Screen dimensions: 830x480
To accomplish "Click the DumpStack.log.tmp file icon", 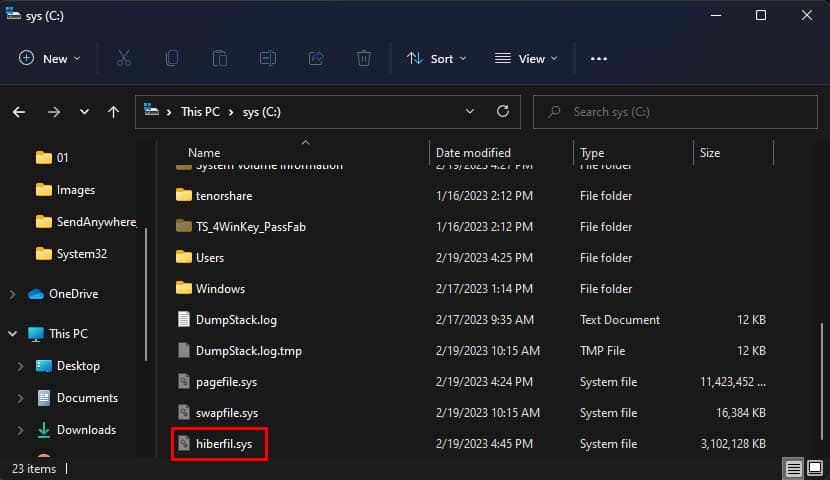I will pos(184,350).
